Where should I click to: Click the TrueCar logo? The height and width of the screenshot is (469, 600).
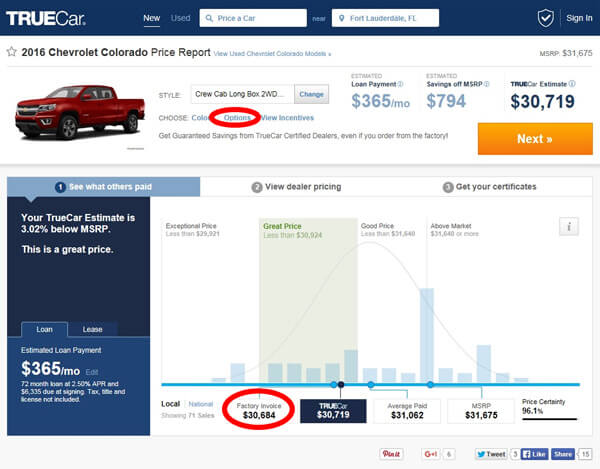click(x=46, y=18)
